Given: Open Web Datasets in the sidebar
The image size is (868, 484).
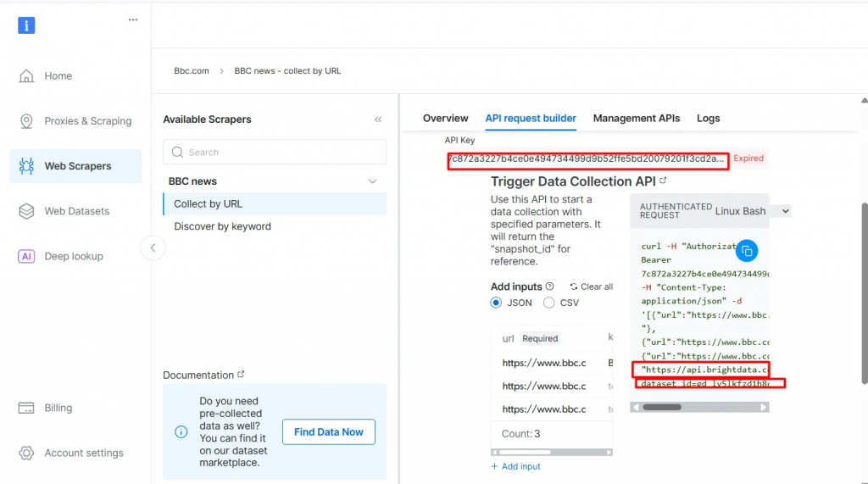Looking at the screenshot, I should click(x=76, y=211).
